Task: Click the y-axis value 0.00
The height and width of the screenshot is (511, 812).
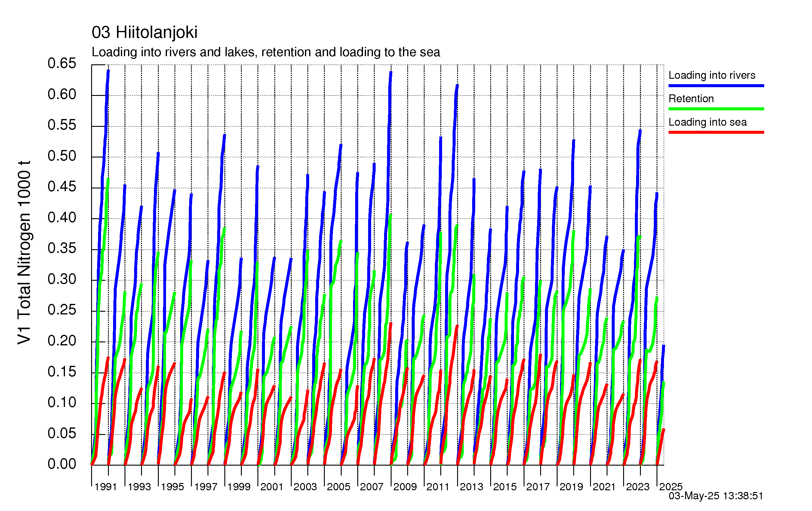Action: click(x=62, y=464)
